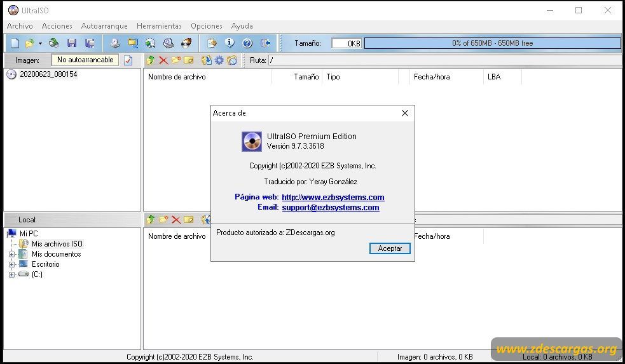625x364 pixels.
Task: Sort image list by Fecha/hora column
Action: pos(446,77)
